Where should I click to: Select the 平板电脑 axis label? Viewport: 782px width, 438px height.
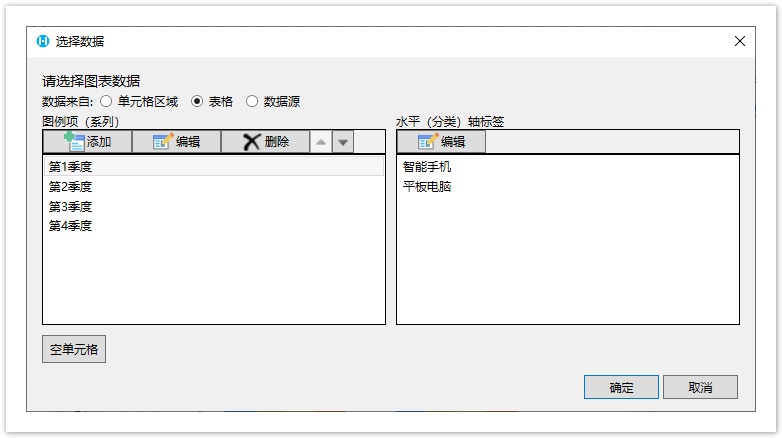427,186
